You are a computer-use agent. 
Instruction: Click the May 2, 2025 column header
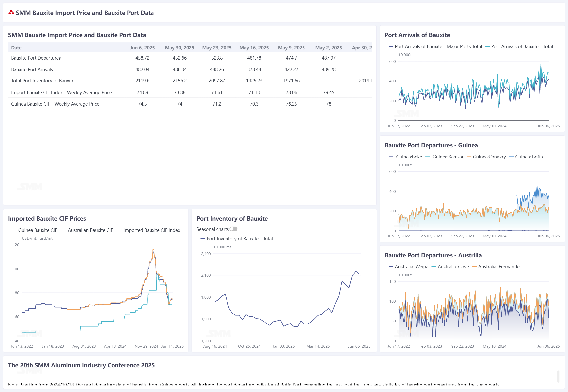pos(329,48)
